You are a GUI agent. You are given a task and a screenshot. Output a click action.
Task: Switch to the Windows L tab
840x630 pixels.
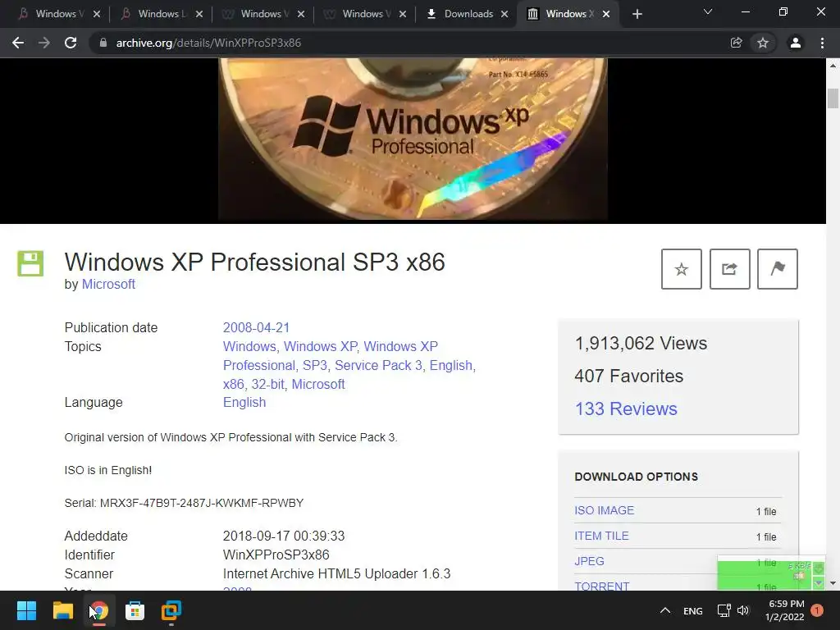161,14
